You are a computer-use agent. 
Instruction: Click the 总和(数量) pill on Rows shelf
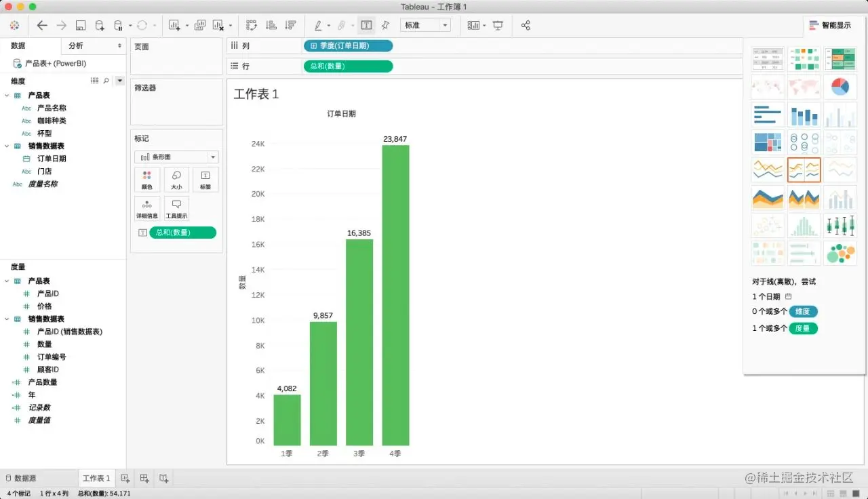(347, 66)
